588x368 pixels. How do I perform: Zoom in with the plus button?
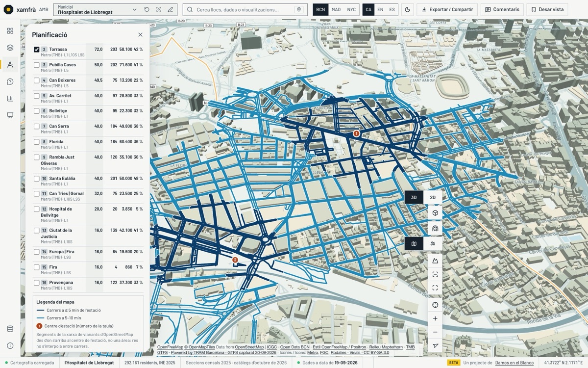pyautogui.click(x=435, y=318)
